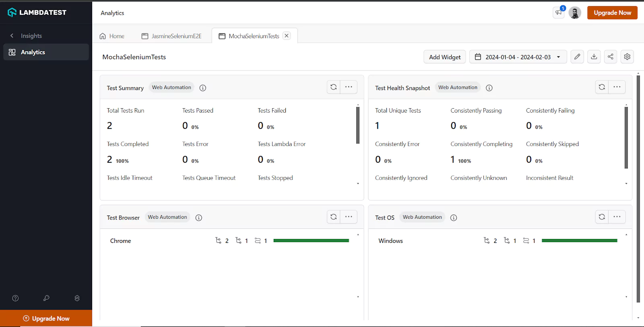The height and width of the screenshot is (327, 644).
Task: Open the user profile avatar
Action: click(575, 13)
